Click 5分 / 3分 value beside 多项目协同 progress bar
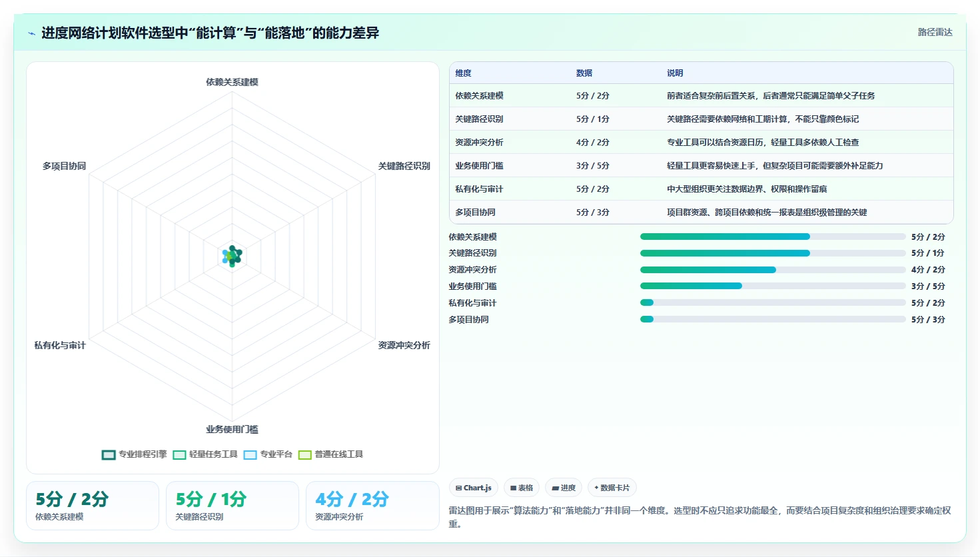The width and height of the screenshot is (980, 557). coord(928,320)
